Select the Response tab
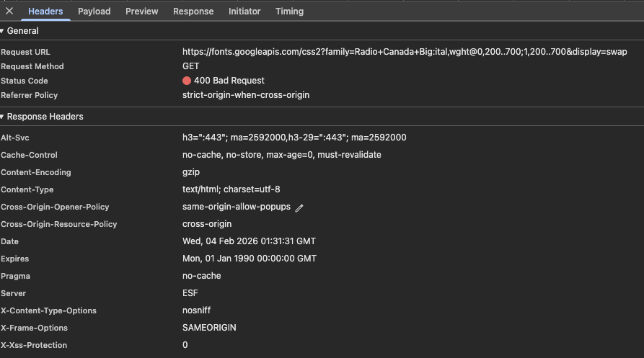Screen dimensions: 644x358 coord(193,12)
